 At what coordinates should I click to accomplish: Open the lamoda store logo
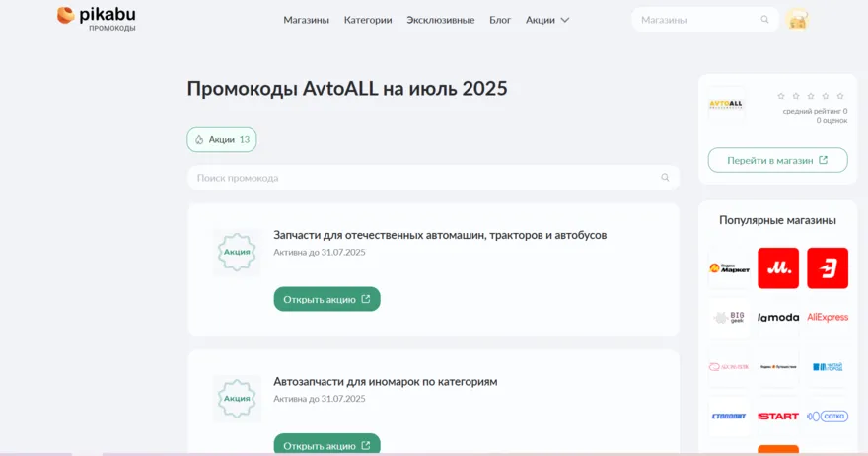click(x=778, y=318)
